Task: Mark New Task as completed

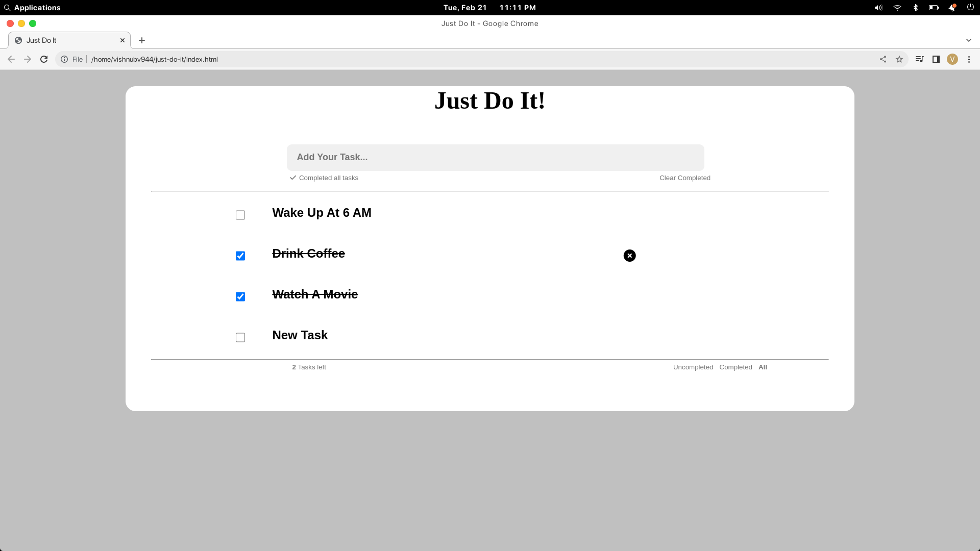Action: (x=240, y=338)
